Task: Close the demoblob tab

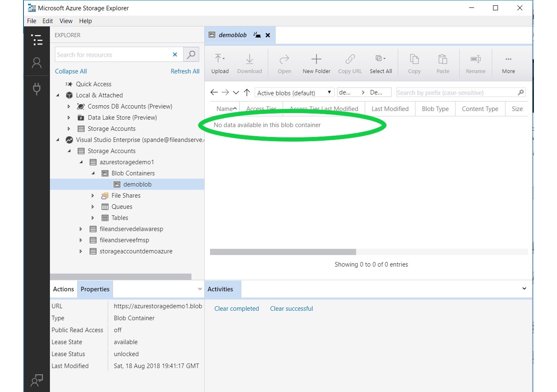Action: [268, 35]
